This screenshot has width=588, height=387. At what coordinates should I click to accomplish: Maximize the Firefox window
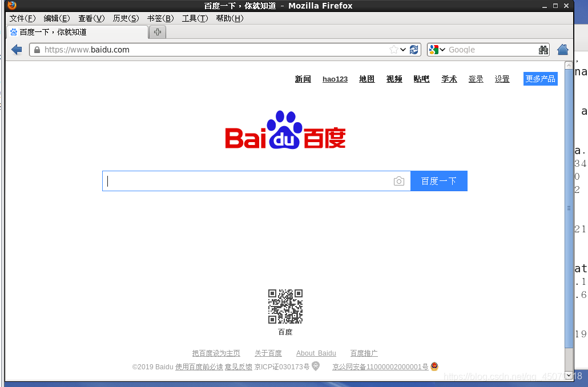(555, 6)
